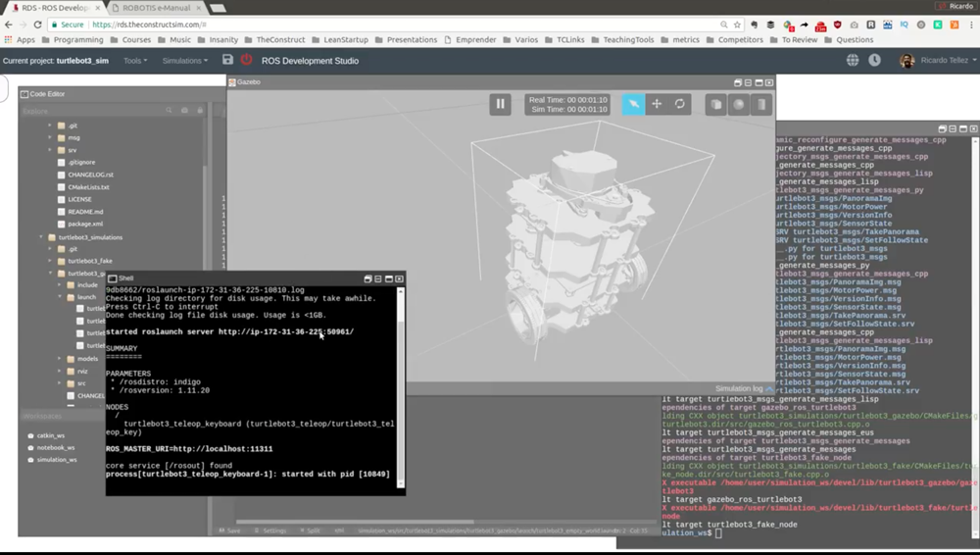Click the Shell window vertical scrollbar
Viewport: 980px width, 555px height.
[401, 386]
